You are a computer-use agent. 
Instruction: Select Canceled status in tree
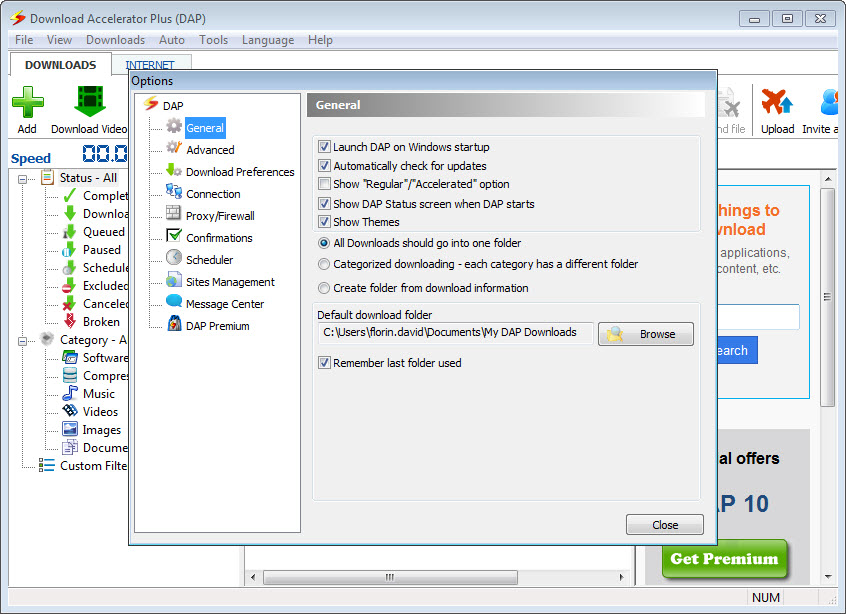105,304
